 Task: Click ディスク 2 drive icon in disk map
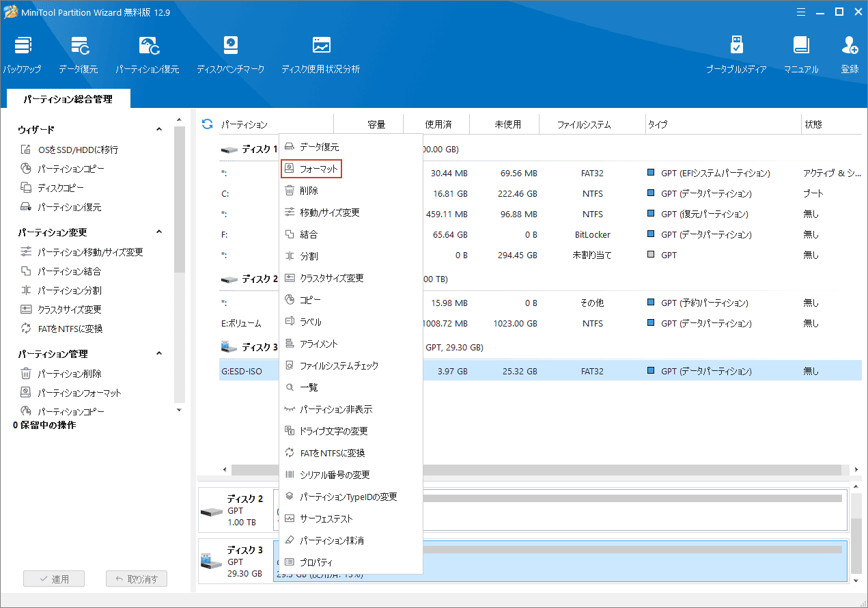click(210, 511)
